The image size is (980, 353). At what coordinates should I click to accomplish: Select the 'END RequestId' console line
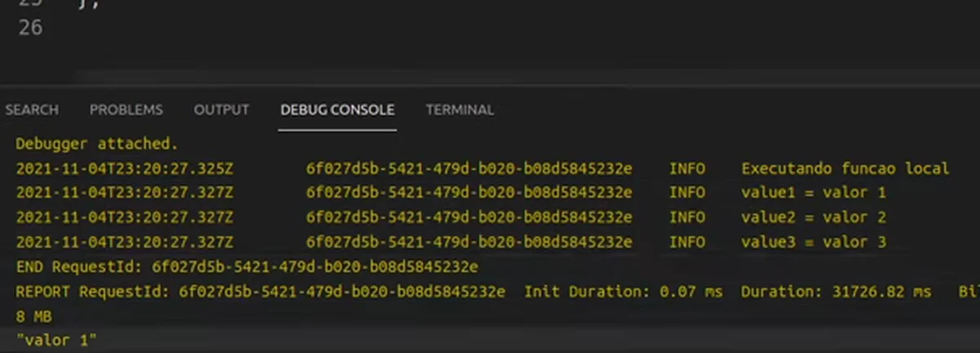point(247,266)
